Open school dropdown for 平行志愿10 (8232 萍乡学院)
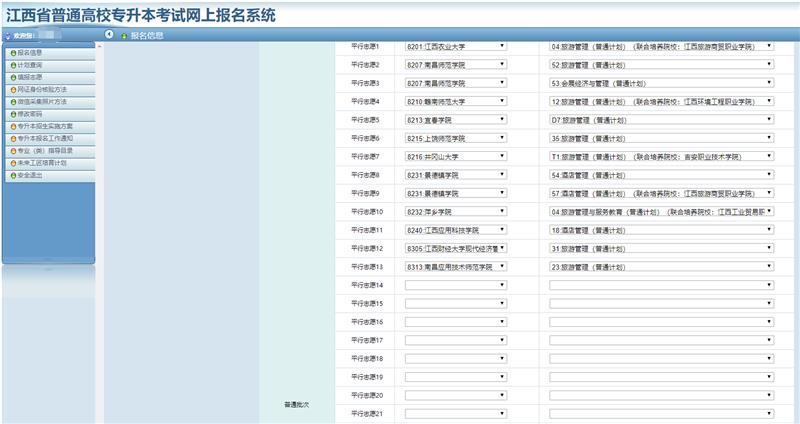This screenshot has width=800, height=424. pyautogui.click(x=456, y=212)
